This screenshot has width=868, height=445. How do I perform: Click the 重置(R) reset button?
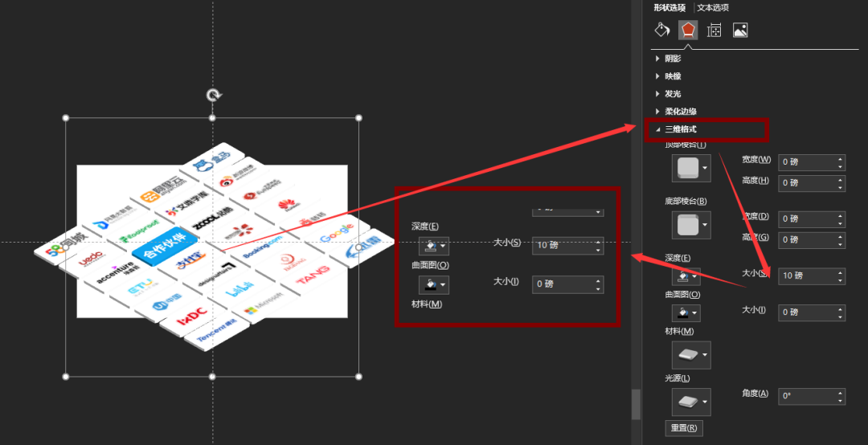[684, 428]
